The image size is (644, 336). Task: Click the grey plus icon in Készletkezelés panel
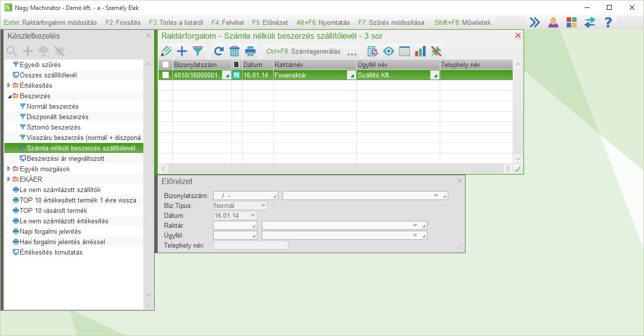tap(28, 51)
